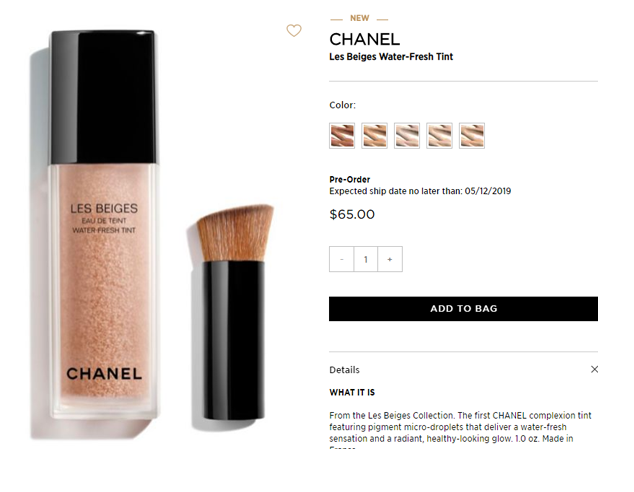Choose the third lightest color swatch
Screen dimensions: 634x492
tap(407, 135)
